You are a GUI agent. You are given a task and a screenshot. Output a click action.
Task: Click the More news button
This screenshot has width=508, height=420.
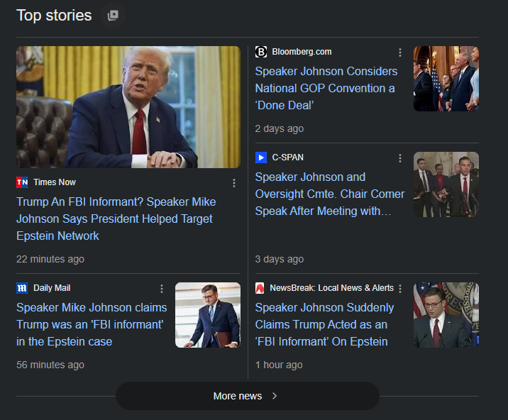248,396
